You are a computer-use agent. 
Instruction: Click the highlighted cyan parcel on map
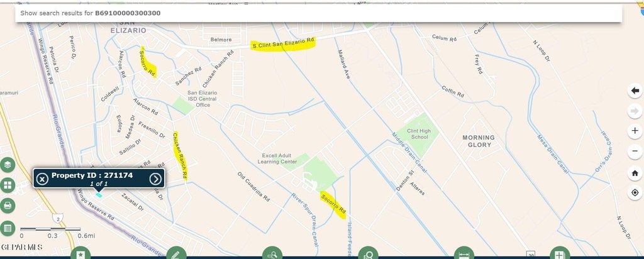(x=99, y=194)
